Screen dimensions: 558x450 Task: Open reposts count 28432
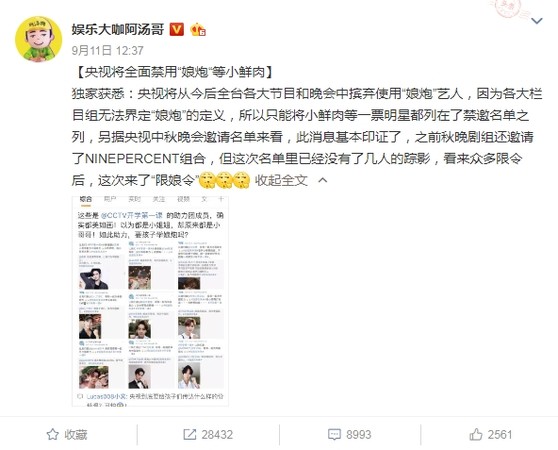(217, 434)
